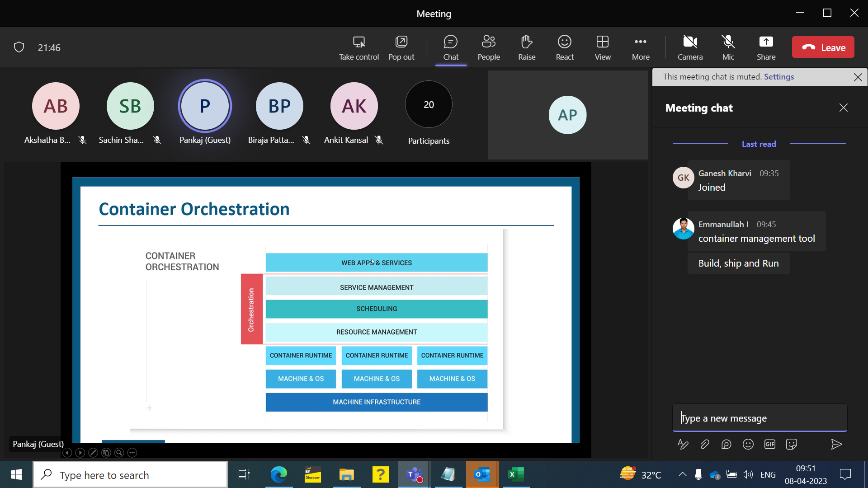Select Sachin Sha participant avatar
The image size is (868, 488).
130,106
